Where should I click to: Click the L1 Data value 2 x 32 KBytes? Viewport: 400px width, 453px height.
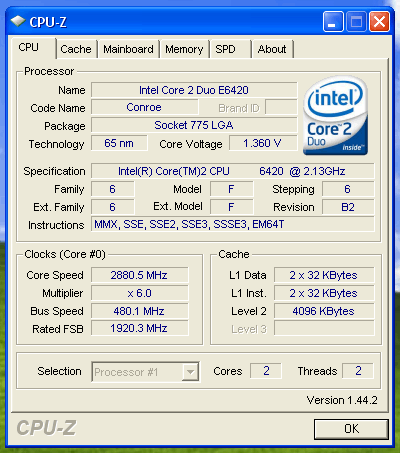coord(324,275)
